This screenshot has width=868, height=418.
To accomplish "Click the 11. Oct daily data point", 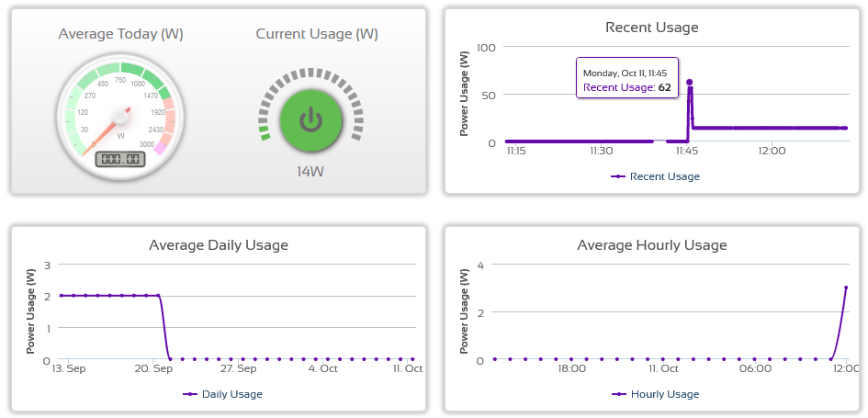I will 412,359.
